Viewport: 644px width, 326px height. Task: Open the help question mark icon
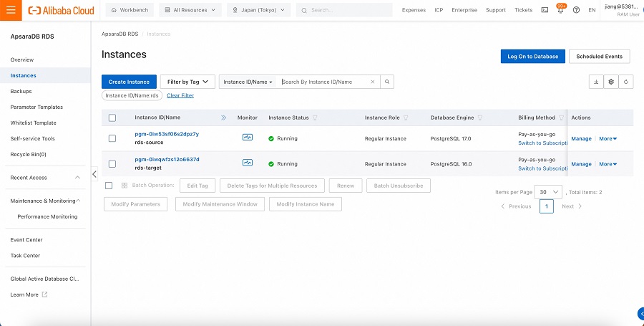[x=576, y=10]
